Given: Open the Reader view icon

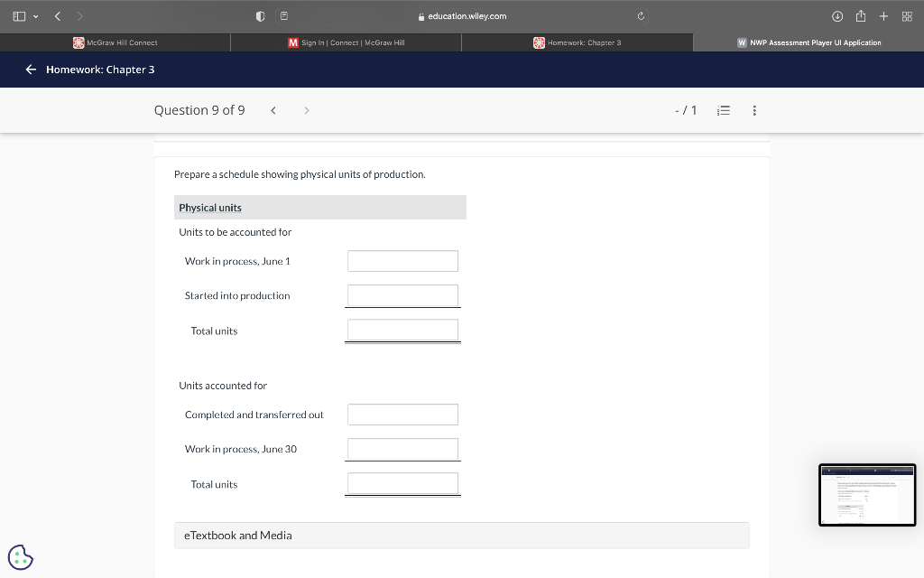Looking at the screenshot, I should tap(284, 16).
